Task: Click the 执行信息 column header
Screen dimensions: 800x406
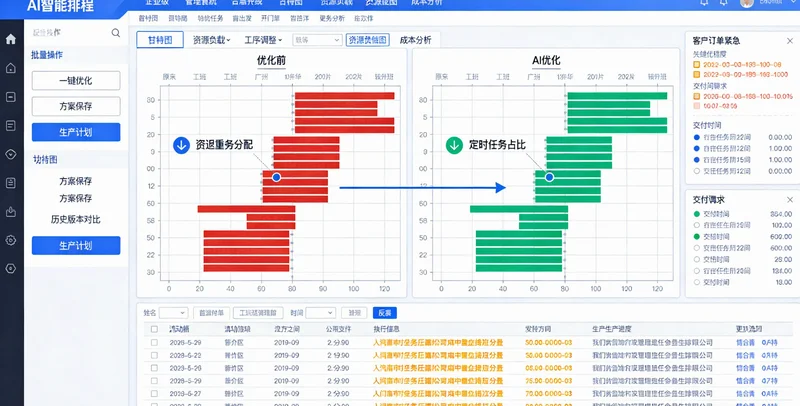Action: click(386, 329)
